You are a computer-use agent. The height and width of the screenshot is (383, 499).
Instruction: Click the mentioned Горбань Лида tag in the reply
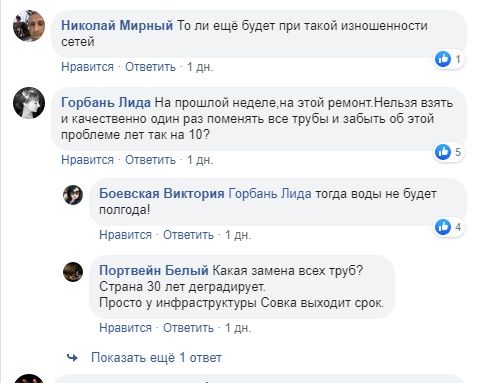pos(270,194)
